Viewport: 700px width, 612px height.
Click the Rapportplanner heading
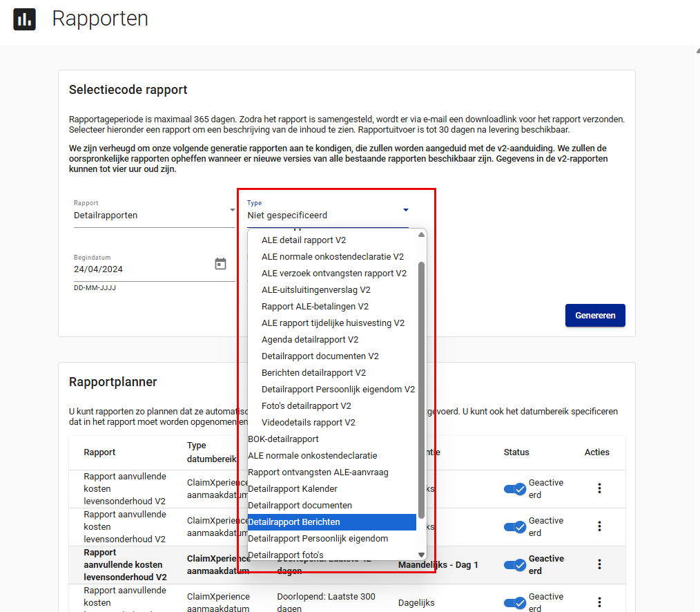[113, 382]
